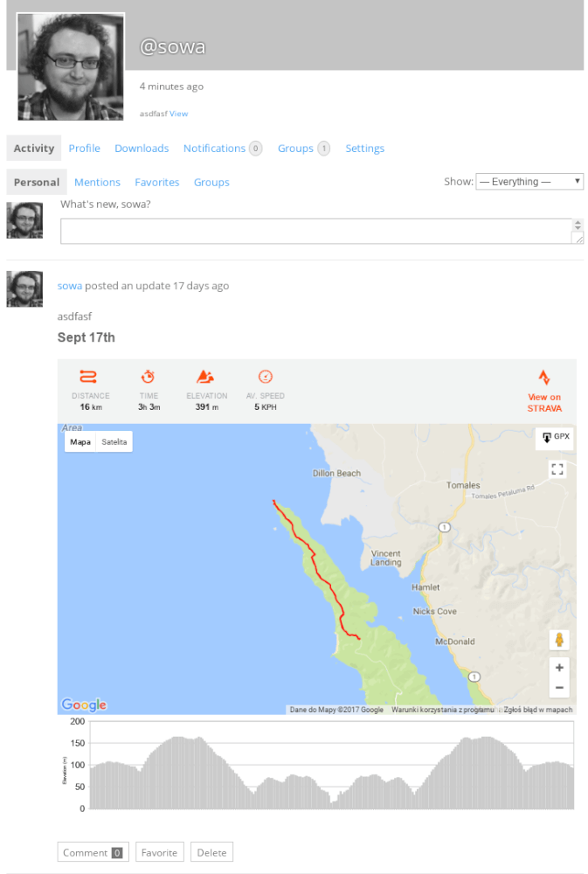Open the Settings tab
The image size is (588, 874).
point(364,149)
